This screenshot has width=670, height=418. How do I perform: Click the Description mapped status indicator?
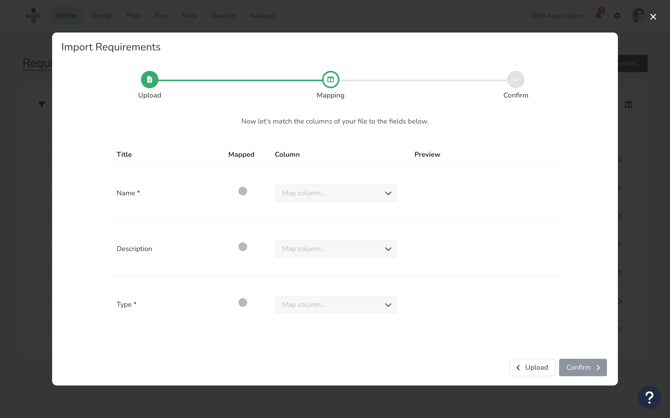click(242, 247)
